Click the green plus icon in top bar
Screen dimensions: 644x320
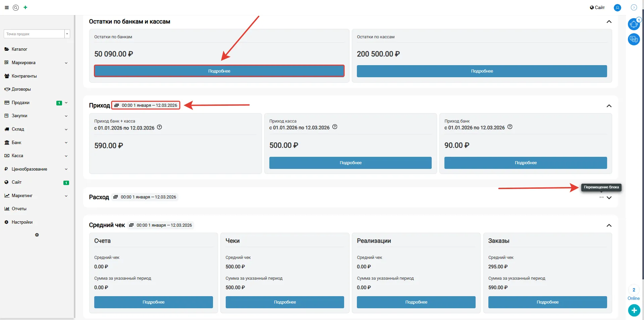tap(25, 7)
